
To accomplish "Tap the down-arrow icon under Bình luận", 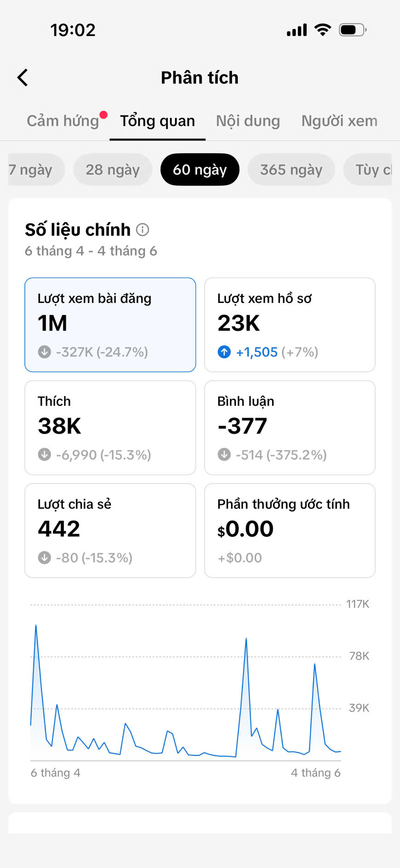I will click(x=224, y=455).
